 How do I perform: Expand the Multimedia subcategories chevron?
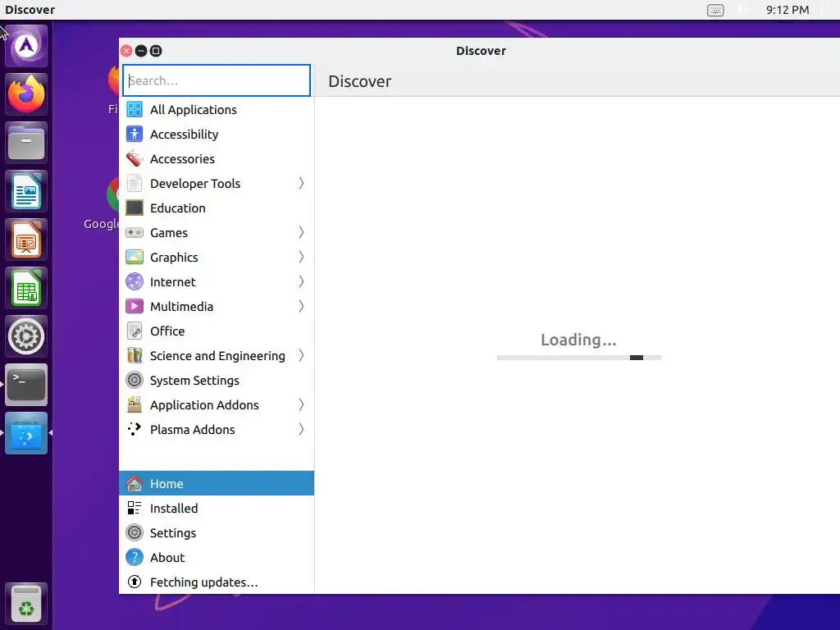[301, 307]
